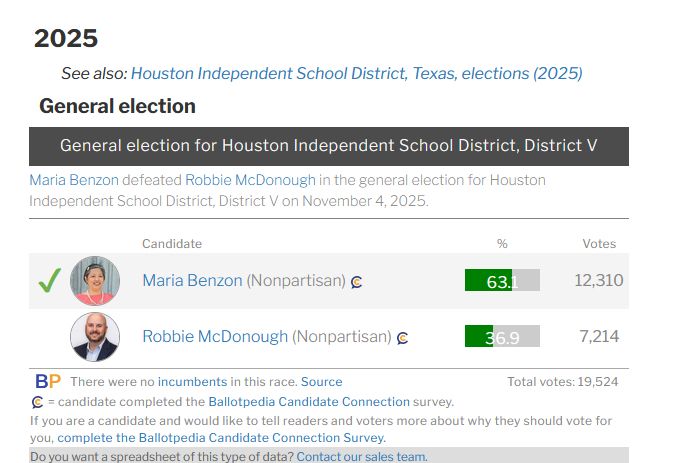
Task: Open Maria Benzon's portrait photo
Action: (95, 281)
